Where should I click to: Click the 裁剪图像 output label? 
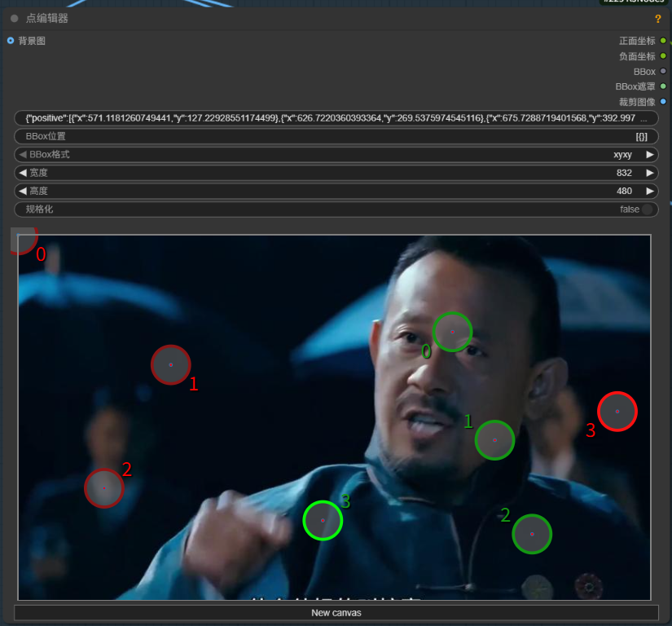point(637,102)
